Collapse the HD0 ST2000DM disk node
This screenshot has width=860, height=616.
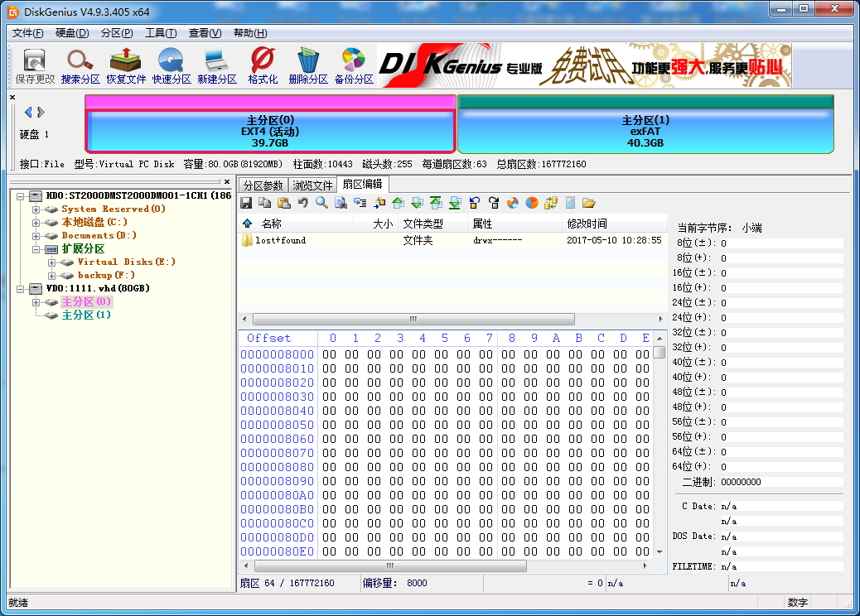[x=20, y=196]
